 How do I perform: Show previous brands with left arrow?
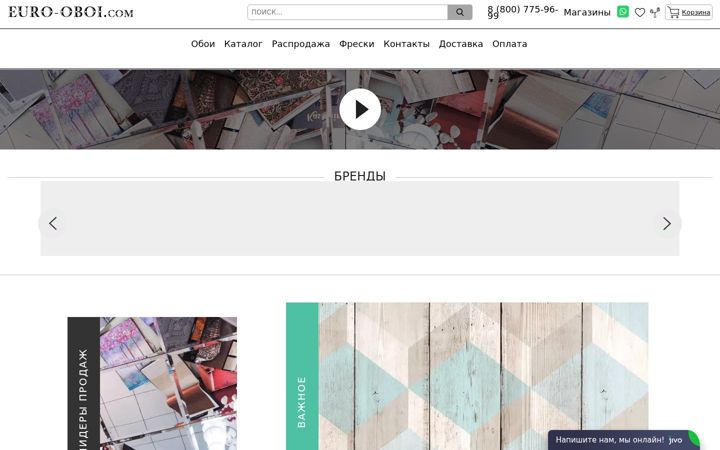(53, 224)
